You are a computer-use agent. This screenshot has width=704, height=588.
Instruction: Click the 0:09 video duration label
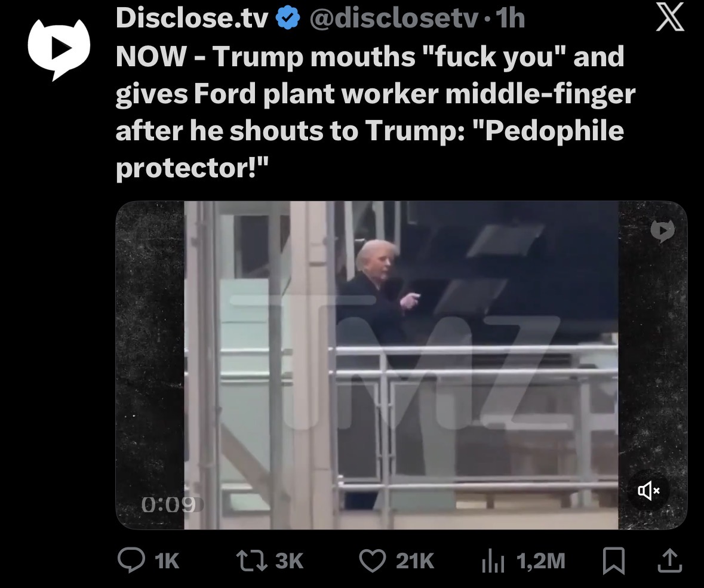click(x=169, y=505)
